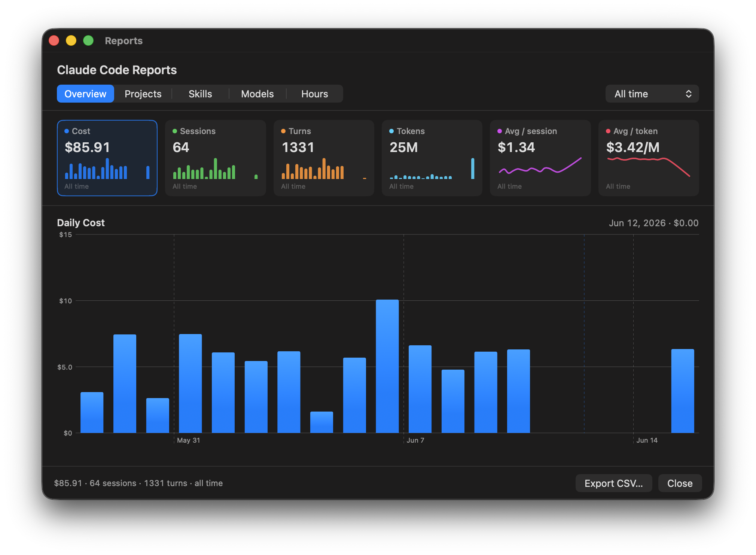Click the $3.42/M value
The width and height of the screenshot is (756, 555).
point(633,148)
